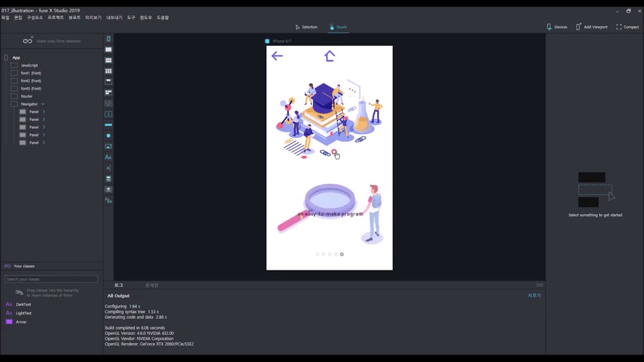The height and width of the screenshot is (362, 644).
Task: Pick the looping arrows primitive icon
Action: click(x=108, y=103)
